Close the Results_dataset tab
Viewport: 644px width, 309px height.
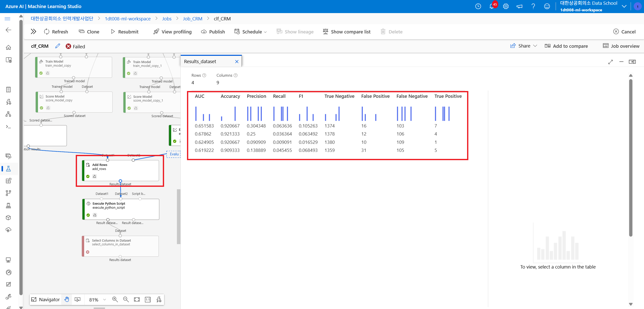[x=237, y=61]
